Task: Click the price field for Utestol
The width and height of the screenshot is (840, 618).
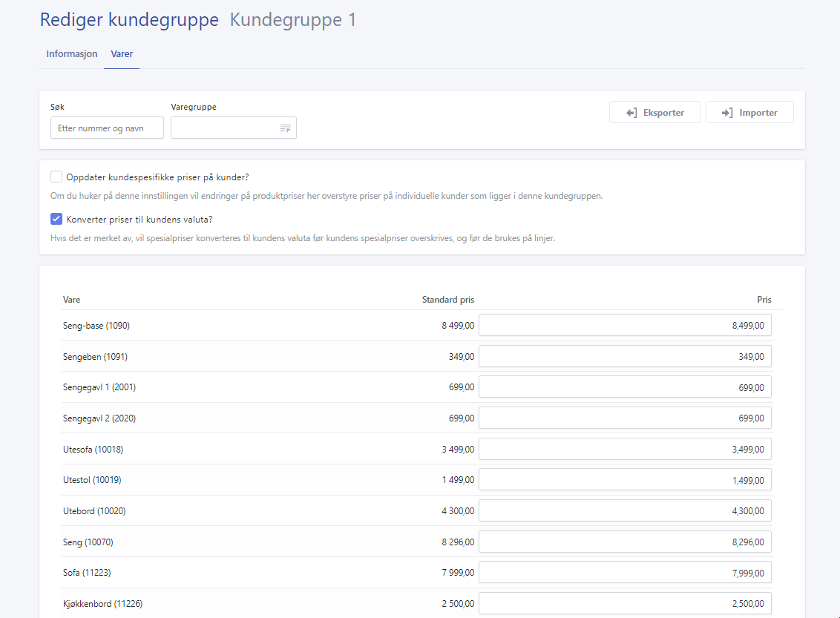Action: [x=626, y=479]
